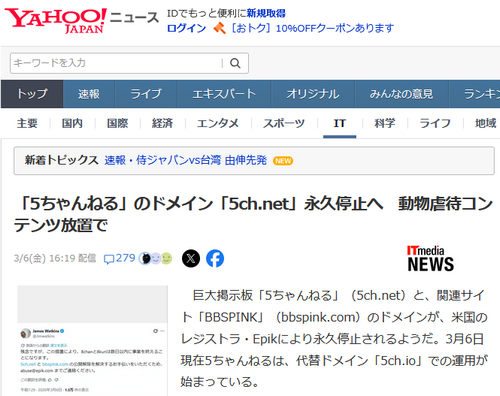Go to the オリジナル tab
The image size is (500, 396).
pyautogui.click(x=313, y=94)
